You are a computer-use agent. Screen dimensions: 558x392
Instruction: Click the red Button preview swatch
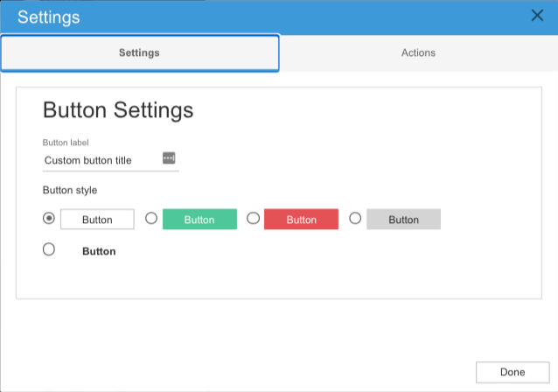tap(302, 220)
